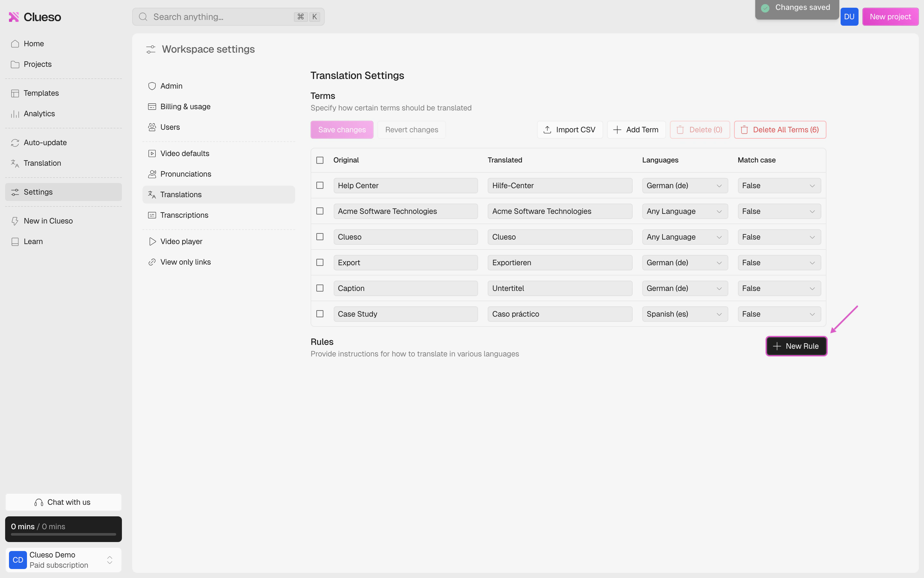
Task: Click the Video defaults play-box icon
Action: (x=152, y=153)
